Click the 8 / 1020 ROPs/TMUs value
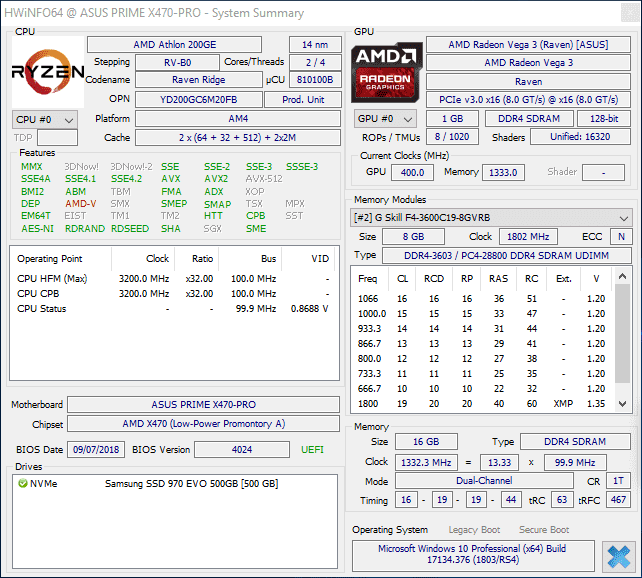Viewport: 642px width, 578px height. pyautogui.click(x=452, y=137)
